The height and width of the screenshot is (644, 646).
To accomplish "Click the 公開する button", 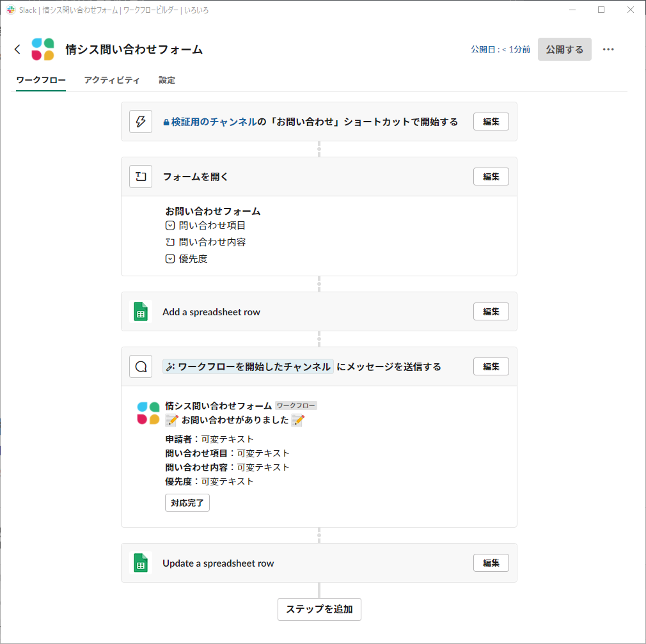I will click(x=564, y=49).
